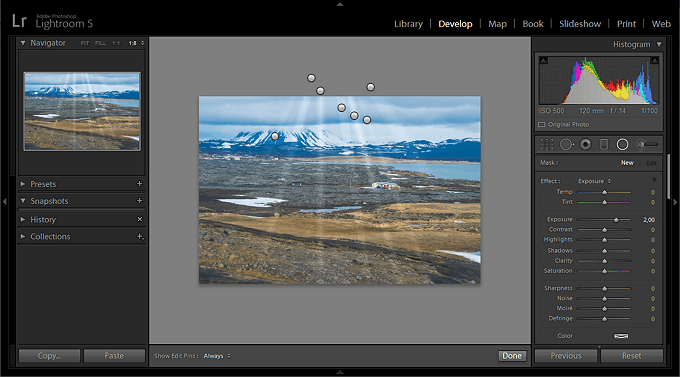The image size is (680, 377).
Task: Select the Crop Overlay tool icon
Action: click(x=546, y=144)
